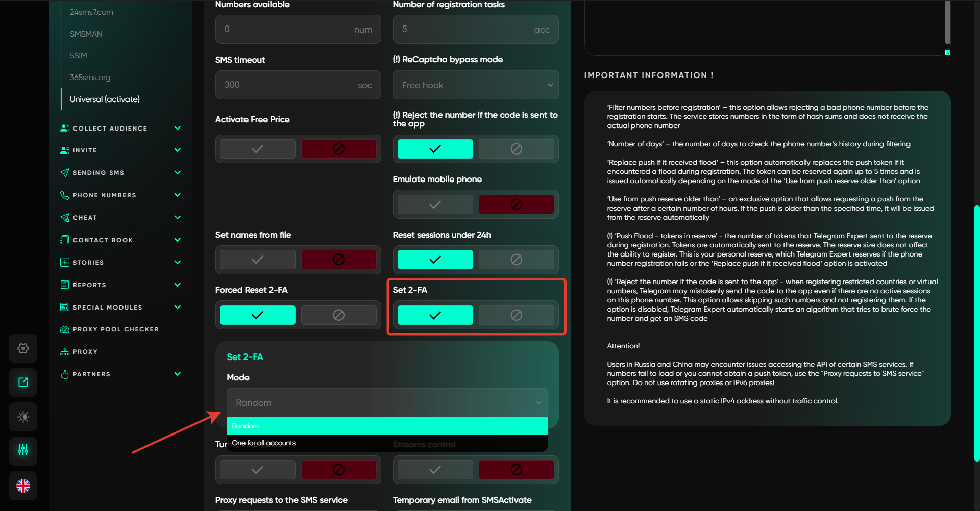
Task: Click the Stories sidebar icon
Action: point(65,262)
